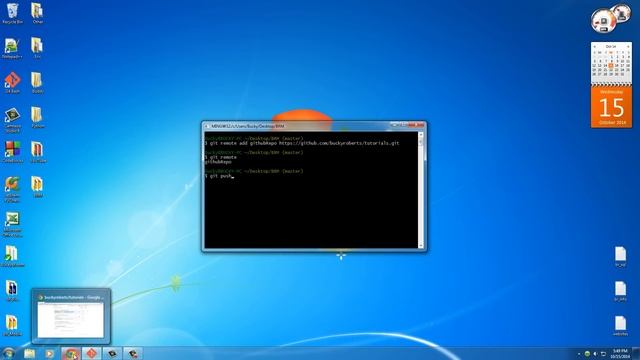Switch to Google Chrome in the taskbar
640x360 pixels.
pos(71,353)
